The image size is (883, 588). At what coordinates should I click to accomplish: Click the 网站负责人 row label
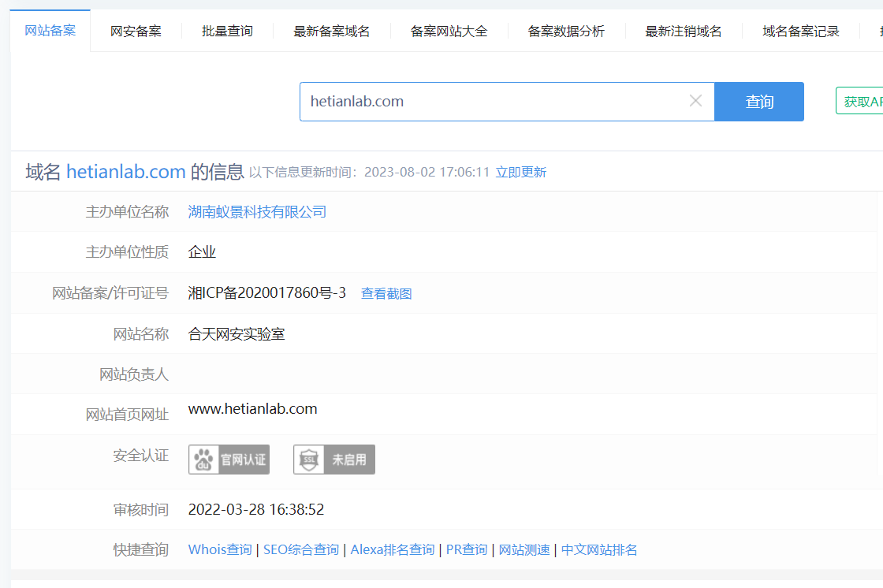tap(134, 374)
